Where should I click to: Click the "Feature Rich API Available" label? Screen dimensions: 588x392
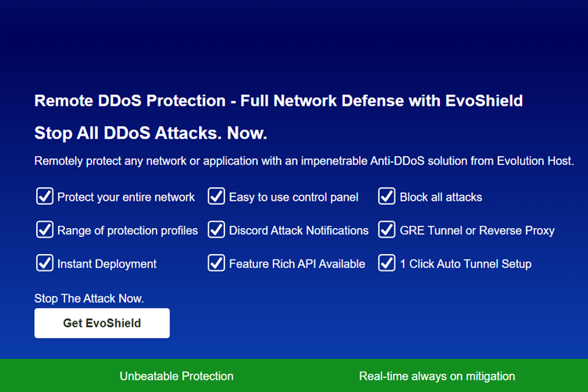click(297, 264)
